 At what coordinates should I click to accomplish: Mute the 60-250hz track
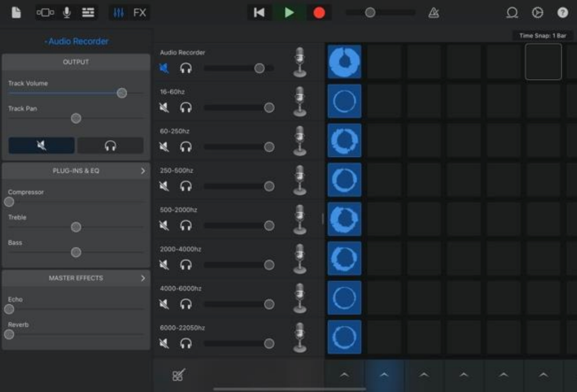click(x=164, y=147)
